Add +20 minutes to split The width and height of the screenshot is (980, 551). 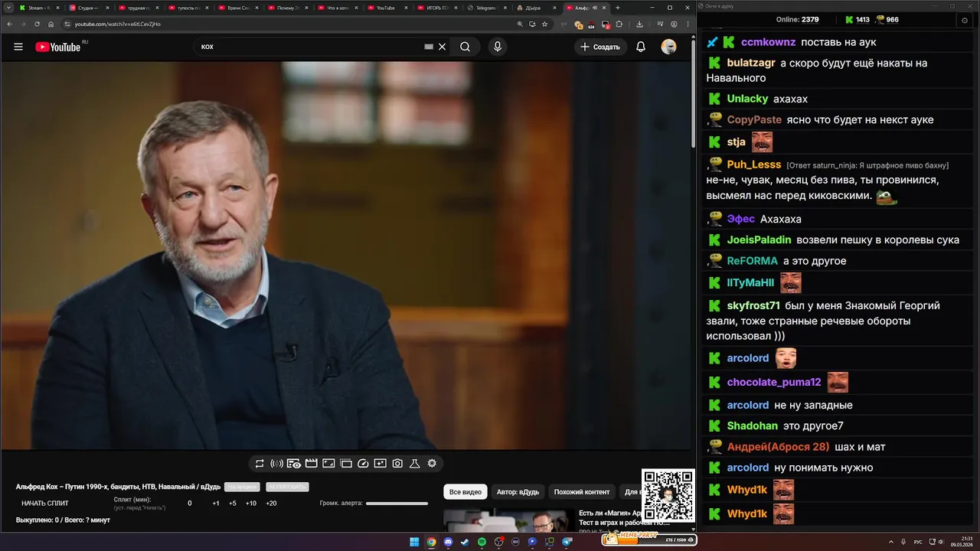click(x=271, y=504)
